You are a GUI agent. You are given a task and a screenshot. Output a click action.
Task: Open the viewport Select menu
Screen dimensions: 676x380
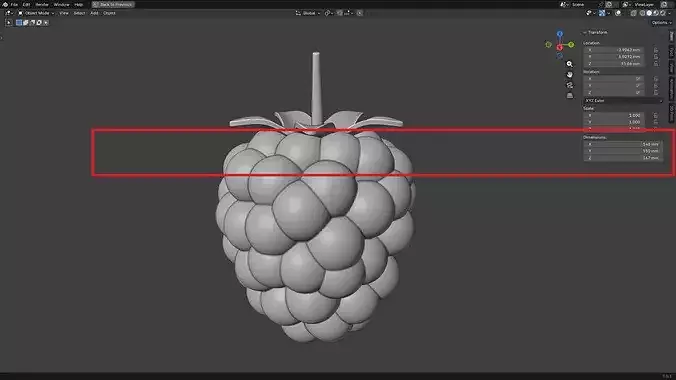tap(79, 13)
